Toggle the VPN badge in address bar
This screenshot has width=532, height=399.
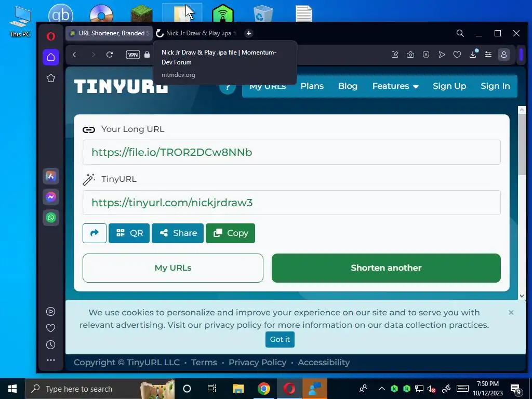tap(132, 55)
